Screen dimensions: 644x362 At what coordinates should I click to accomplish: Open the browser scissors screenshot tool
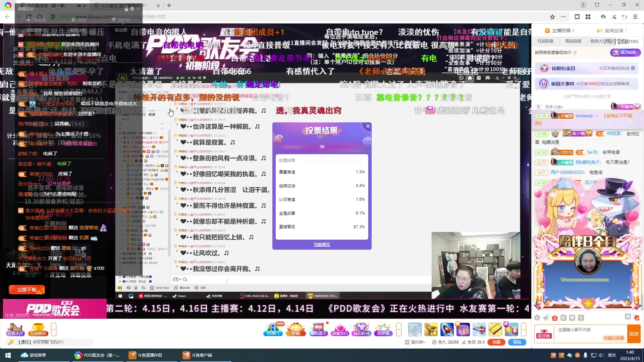pyautogui.click(x=614, y=17)
